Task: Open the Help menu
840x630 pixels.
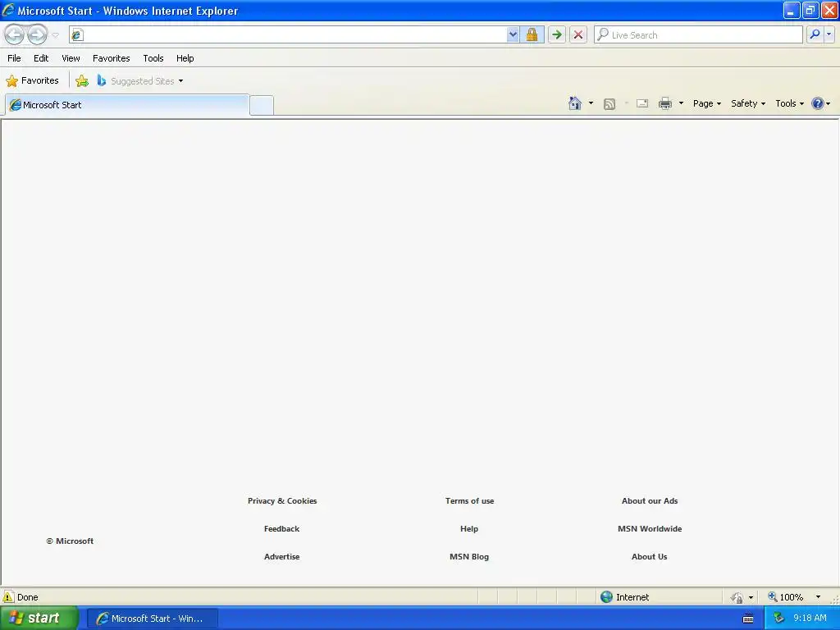Action: 185,58
